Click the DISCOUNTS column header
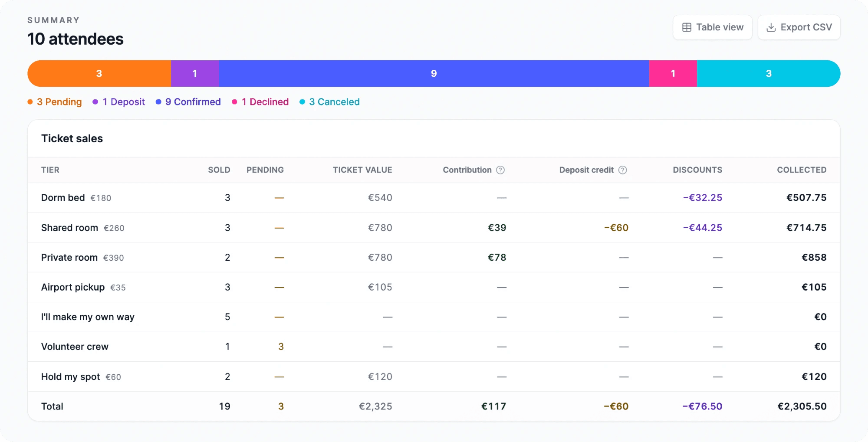 point(697,170)
